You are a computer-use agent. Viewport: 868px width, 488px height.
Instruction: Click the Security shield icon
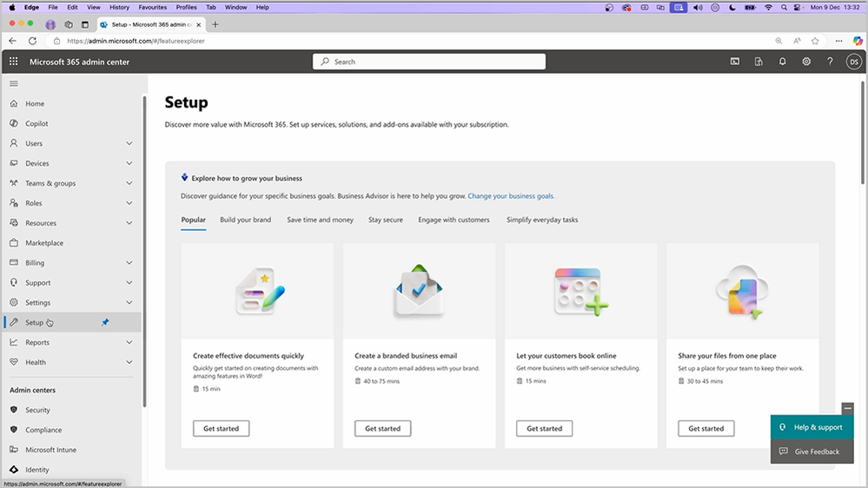point(14,410)
